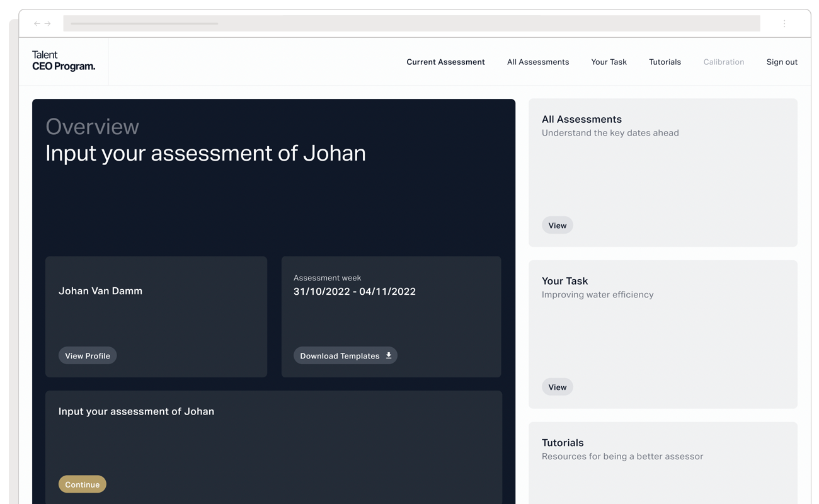This screenshot has height=504, width=819.
Task: Click the All Assessments card title
Action: point(581,119)
